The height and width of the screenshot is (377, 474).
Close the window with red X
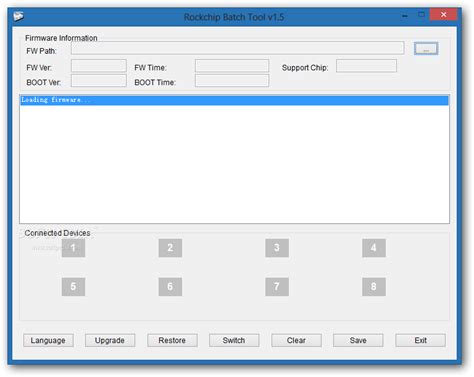444,15
